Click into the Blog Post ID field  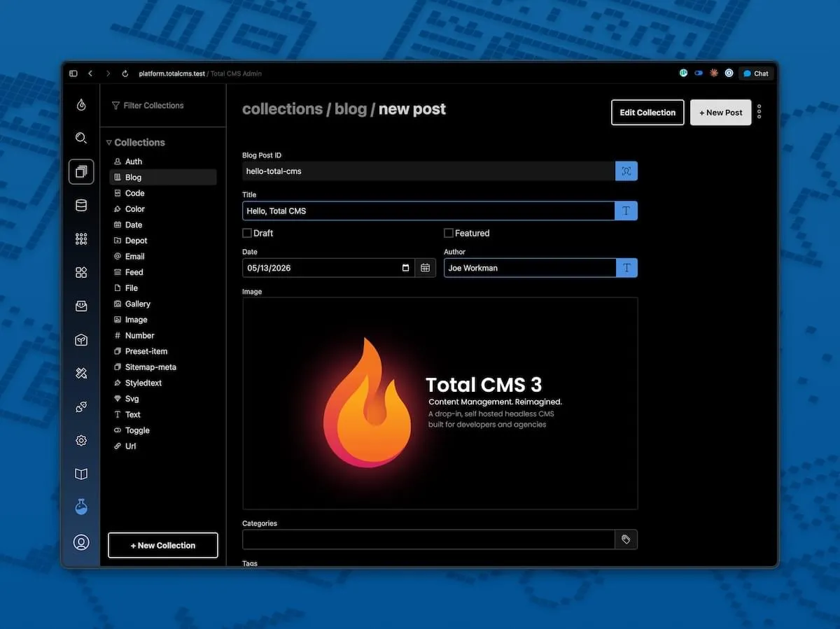[428, 171]
